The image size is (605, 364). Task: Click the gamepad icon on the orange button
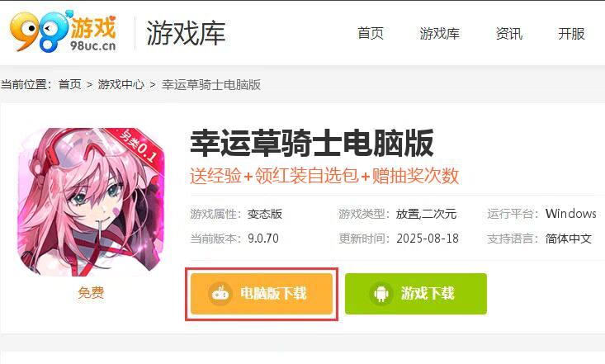tap(220, 293)
